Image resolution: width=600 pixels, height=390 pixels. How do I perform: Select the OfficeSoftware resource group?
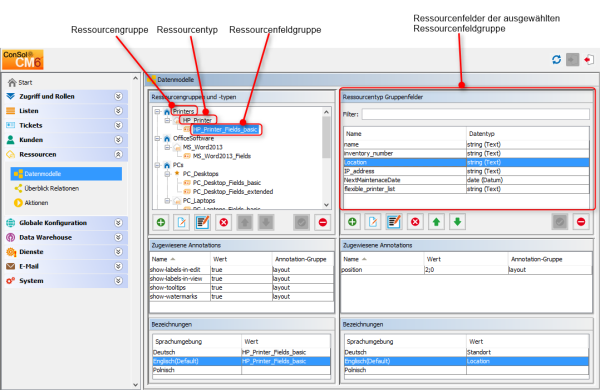click(193, 138)
